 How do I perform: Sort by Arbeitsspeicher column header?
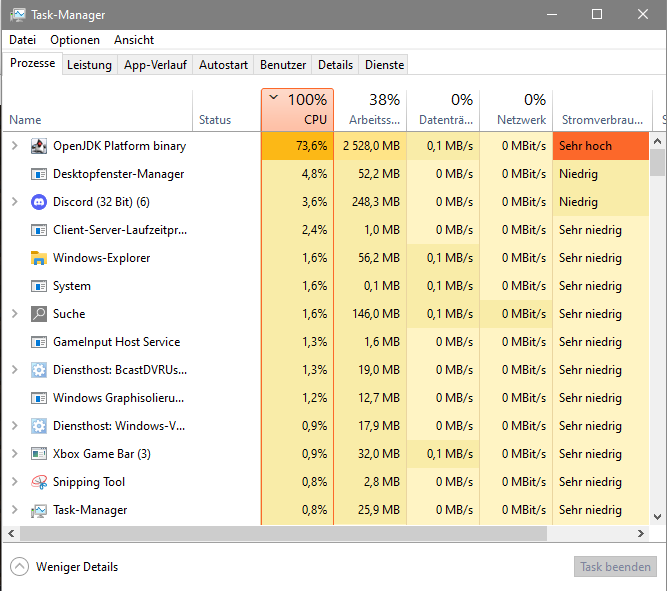coord(370,110)
